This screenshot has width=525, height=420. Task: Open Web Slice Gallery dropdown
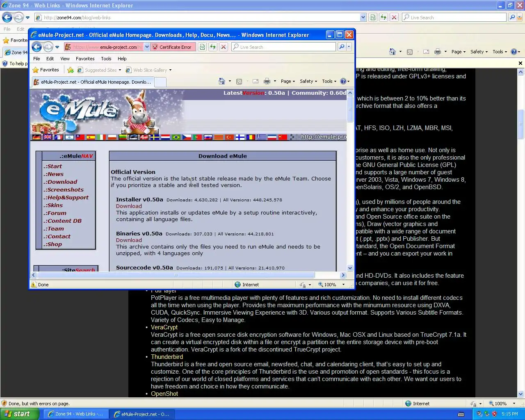(148, 70)
